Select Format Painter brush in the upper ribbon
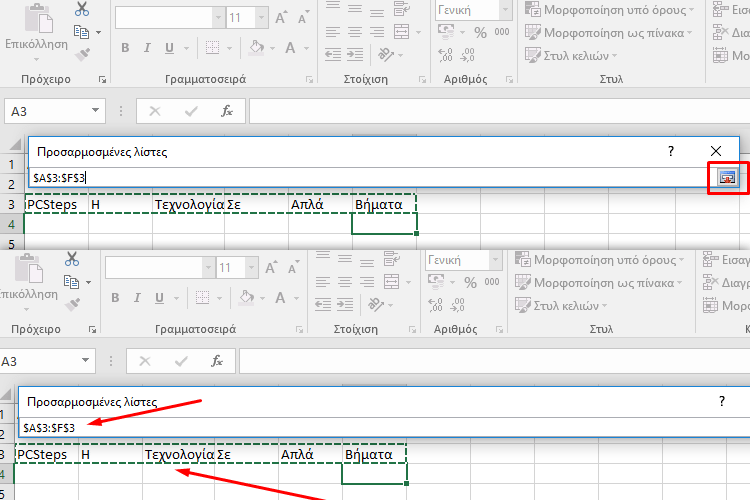The height and width of the screenshot is (500, 750). pyautogui.click(x=82, y=54)
